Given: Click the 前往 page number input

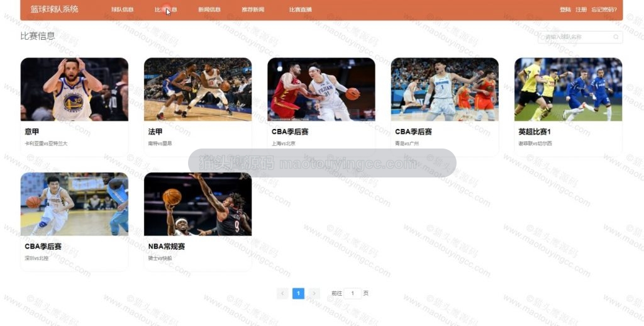Looking at the screenshot, I should coord(352,293).
